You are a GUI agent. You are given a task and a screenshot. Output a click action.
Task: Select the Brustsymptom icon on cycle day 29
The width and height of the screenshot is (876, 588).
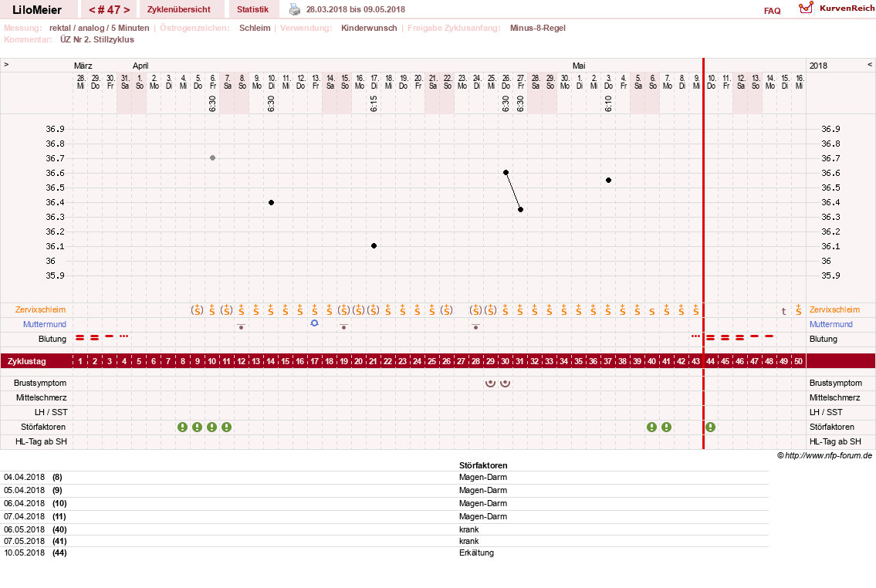(x=491, y=383)
